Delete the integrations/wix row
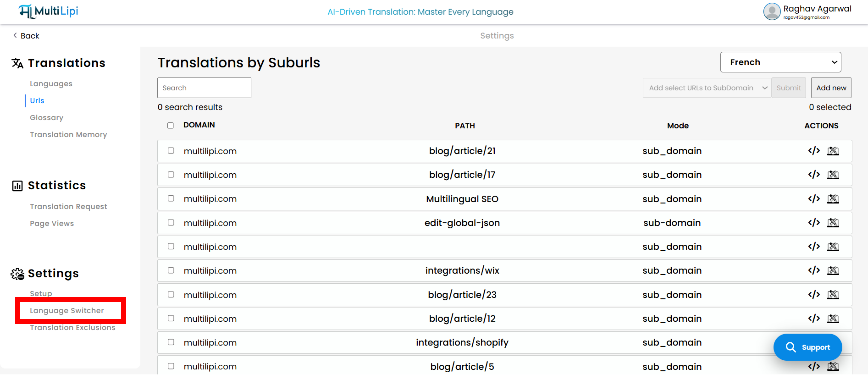The image size is (868, 375). (x=833, y=271)
